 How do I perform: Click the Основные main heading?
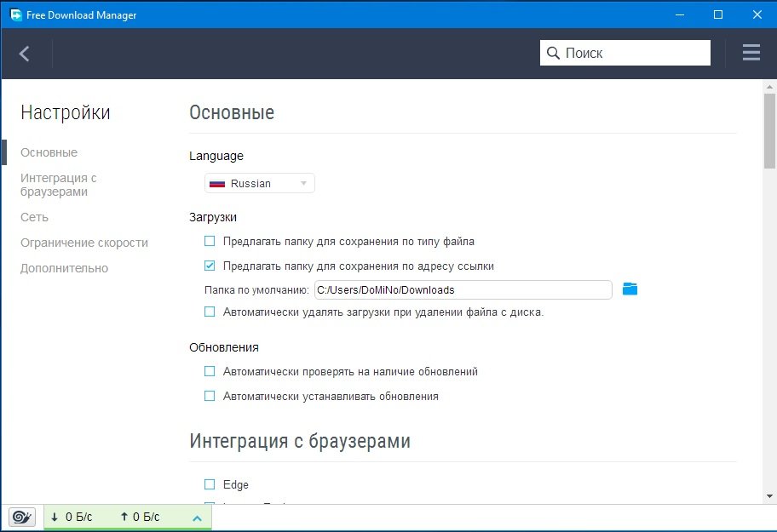232,112
